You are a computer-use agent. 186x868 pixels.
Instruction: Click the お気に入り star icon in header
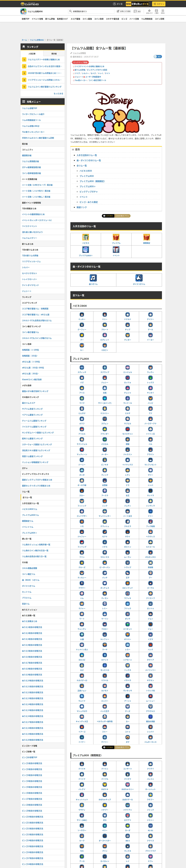pos(149,11)
